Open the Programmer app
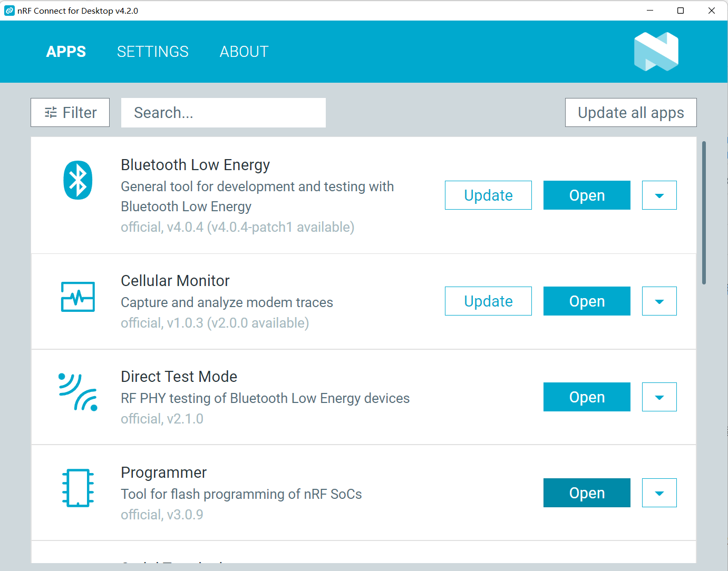 pos(587,493)
